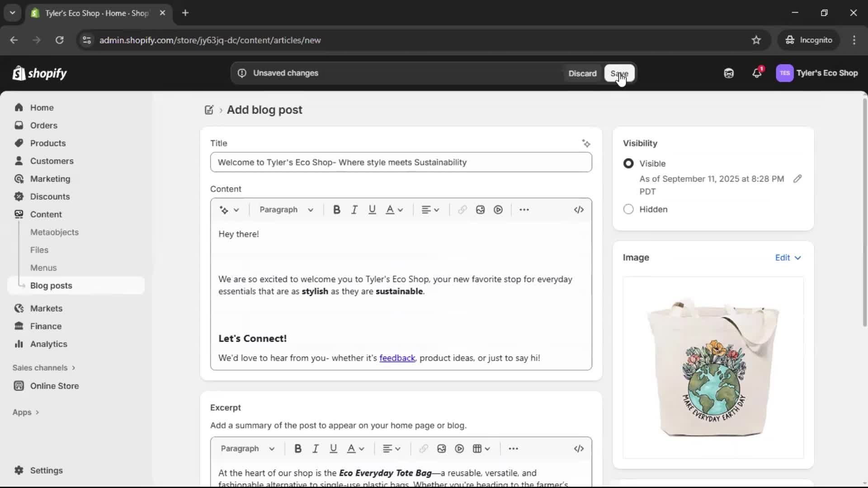
Task: Toggle bold formatting in the Excerpt editor
Action: [x=298, y=448]
